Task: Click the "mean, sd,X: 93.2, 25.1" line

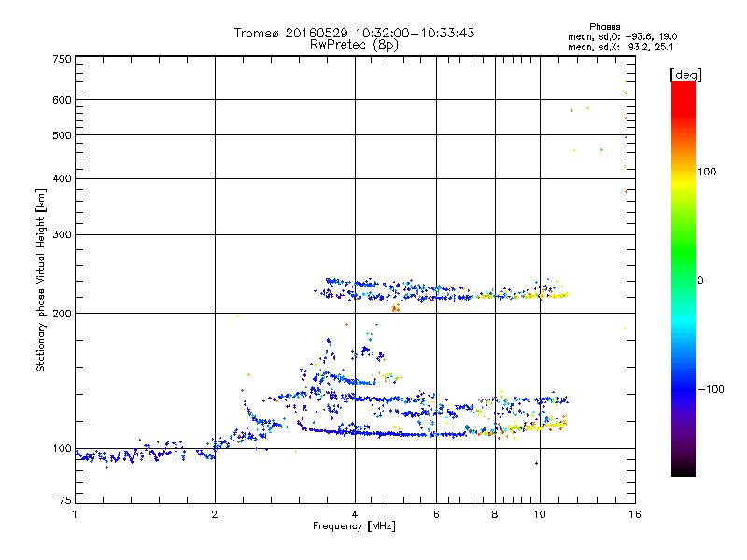Action: [620, 47]
